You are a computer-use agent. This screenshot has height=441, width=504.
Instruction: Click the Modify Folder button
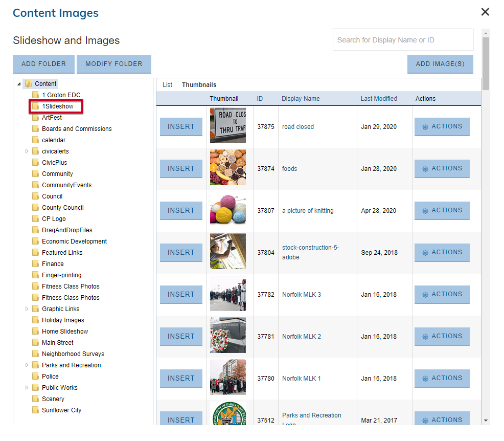point(114,64)
